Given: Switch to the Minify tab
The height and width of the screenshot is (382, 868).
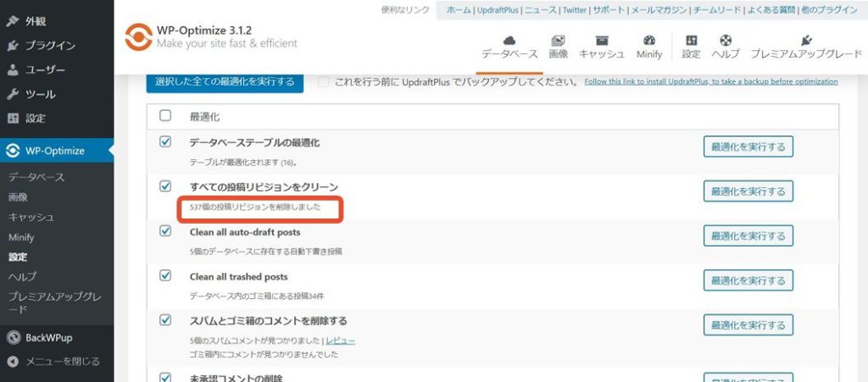Looking at the screenshot, I should point(648,48).
